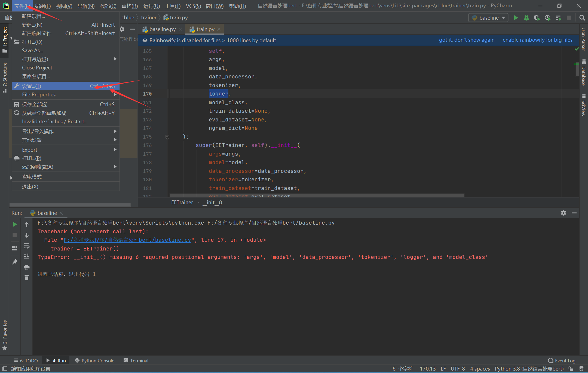588x373 pixels.
Task: Click 'enable rainbowify for big files' link
Action: (x=537, y=40)
